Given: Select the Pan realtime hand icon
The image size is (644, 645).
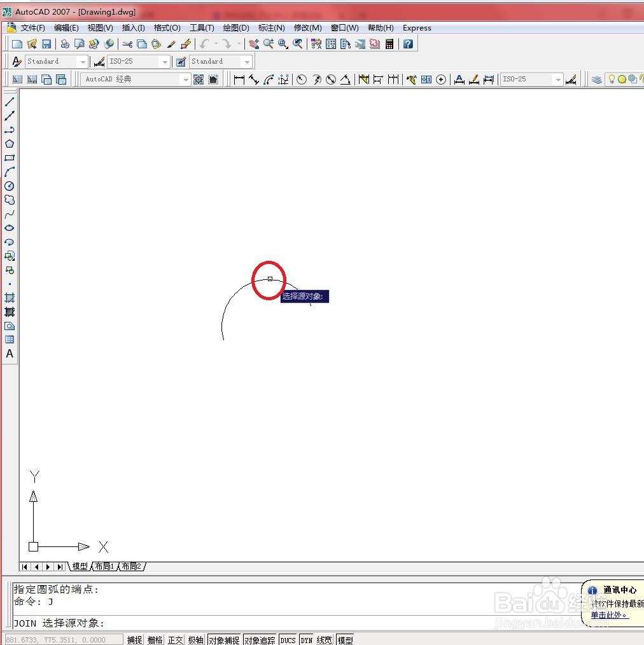Looking at the screenshot, I should coord(254,44).
